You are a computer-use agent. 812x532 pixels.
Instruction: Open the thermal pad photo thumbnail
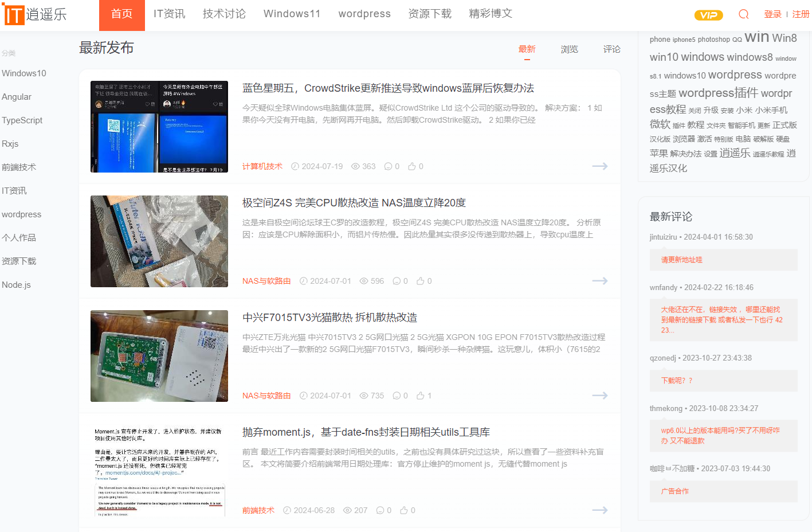[x=159, y=241]
